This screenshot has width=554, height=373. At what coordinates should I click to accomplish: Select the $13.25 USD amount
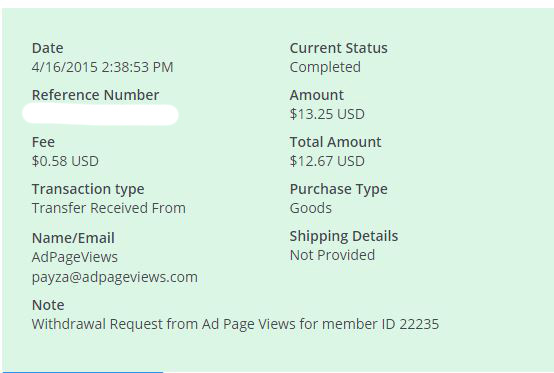pyautogui.click(x=327, y=114)
